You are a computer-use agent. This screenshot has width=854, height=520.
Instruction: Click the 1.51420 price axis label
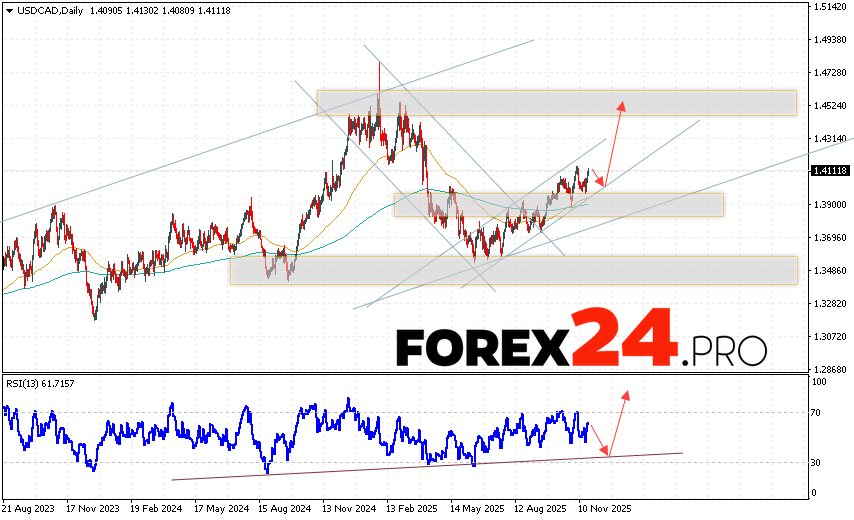tap(832, 7)
